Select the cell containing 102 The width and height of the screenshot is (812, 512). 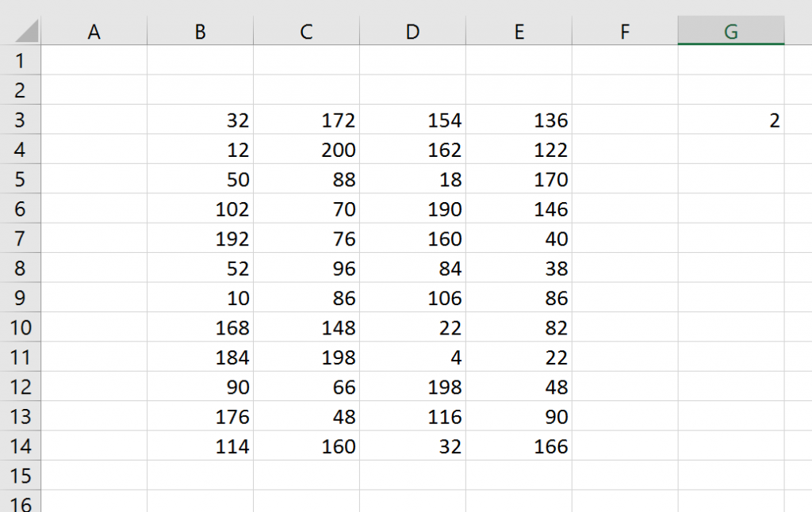(201, 209)
